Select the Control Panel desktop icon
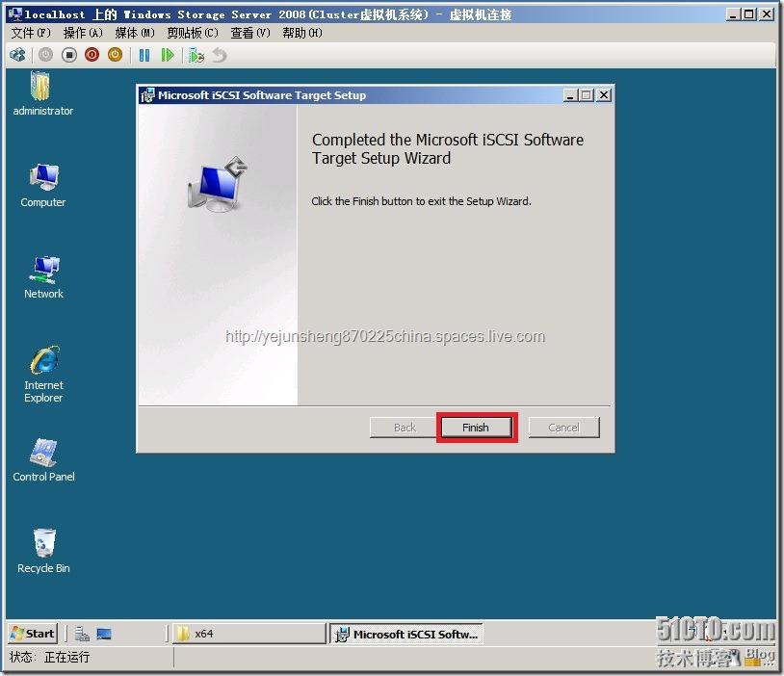Viewport: 784px width, 676px height. (43, 460)
